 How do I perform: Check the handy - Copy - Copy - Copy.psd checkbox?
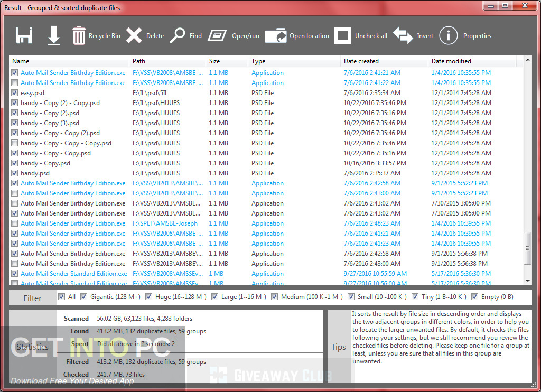[14, 143]
